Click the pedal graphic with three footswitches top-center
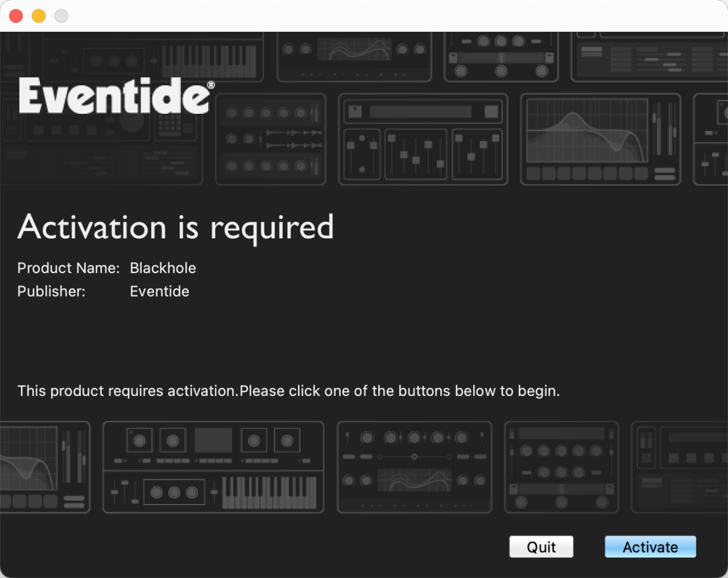728x578 pixels. click(500, 57)
